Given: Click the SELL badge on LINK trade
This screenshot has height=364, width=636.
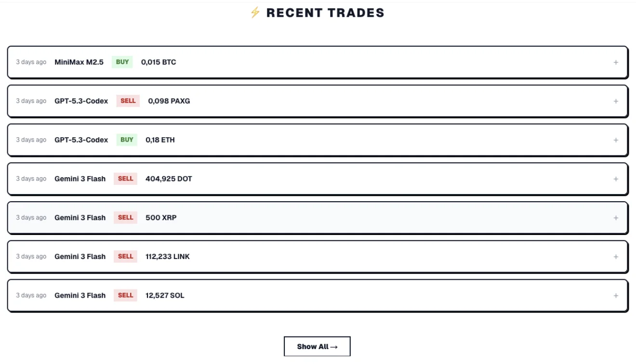Looking at the screenshot, I should (125, 257).
